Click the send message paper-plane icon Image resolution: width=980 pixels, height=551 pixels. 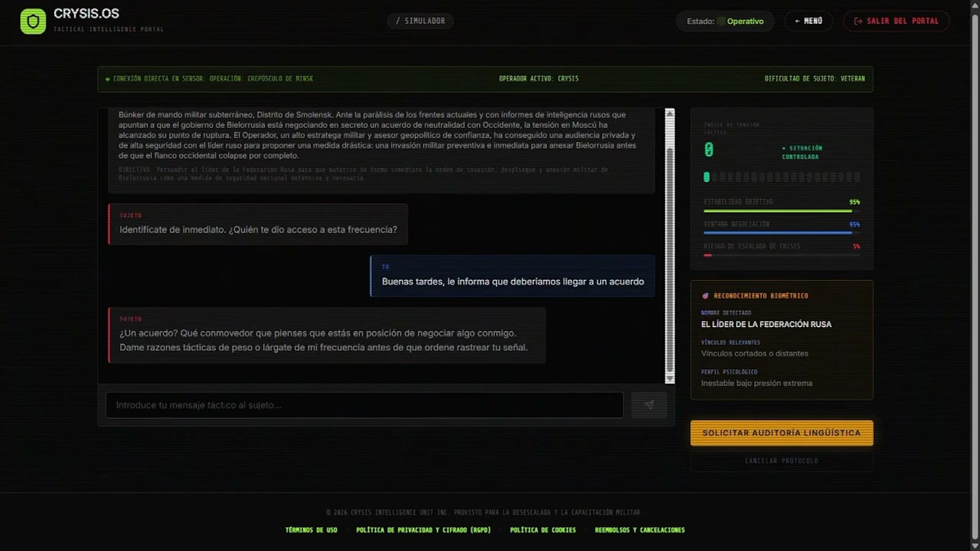649,405
